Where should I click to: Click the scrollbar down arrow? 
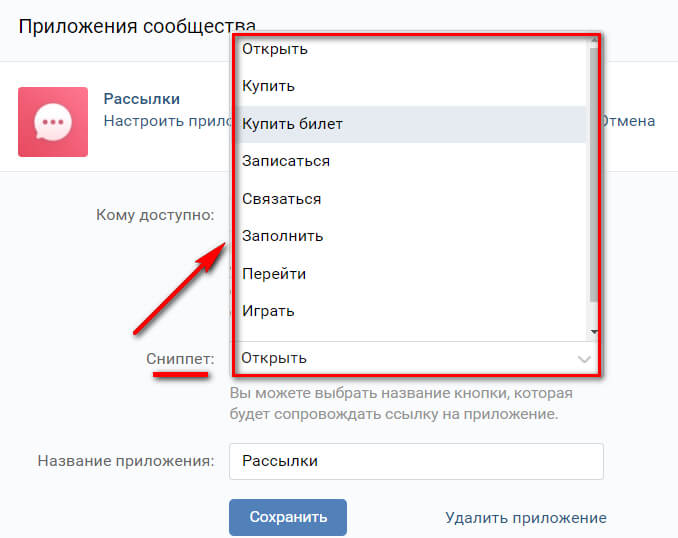point(594,332)
